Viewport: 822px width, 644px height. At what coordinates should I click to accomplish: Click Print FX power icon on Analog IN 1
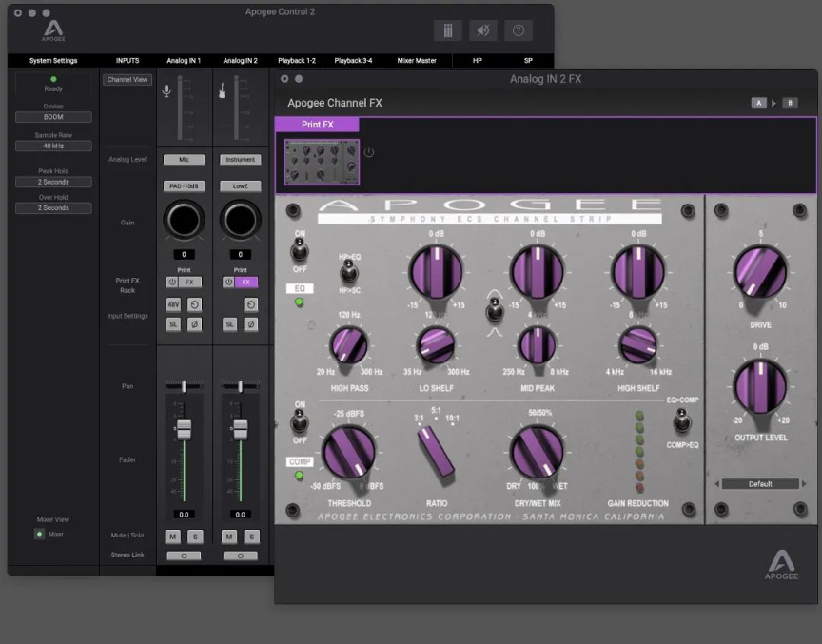(x=173, y=283)
